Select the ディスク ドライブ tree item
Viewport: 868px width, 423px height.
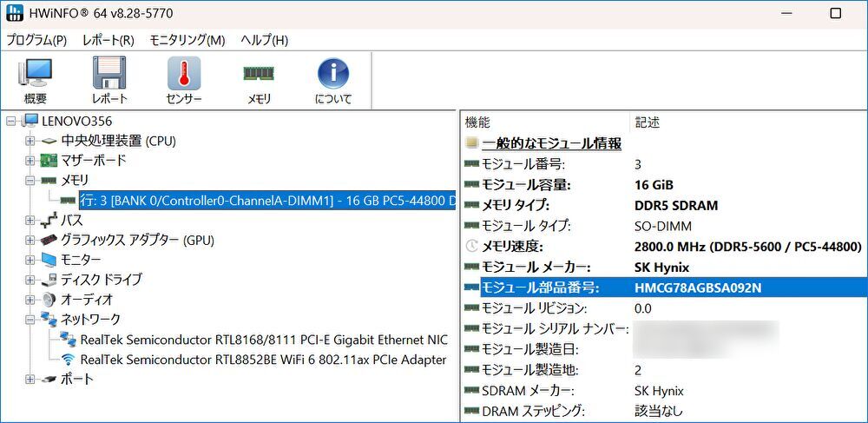[101, 280]
